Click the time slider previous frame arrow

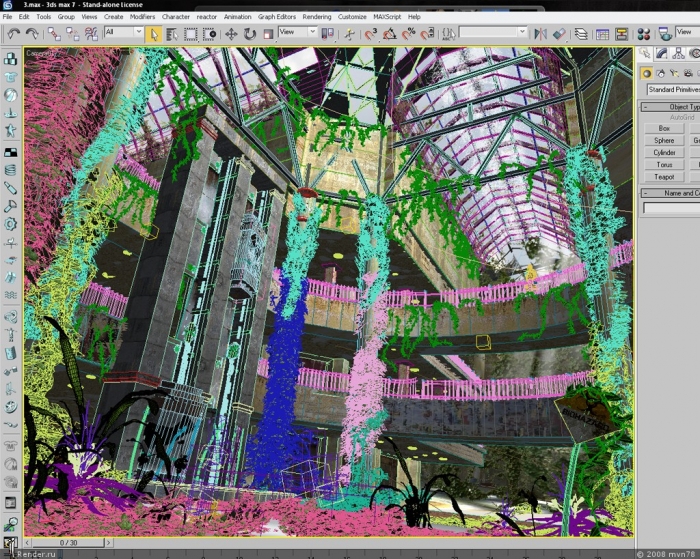28,542
